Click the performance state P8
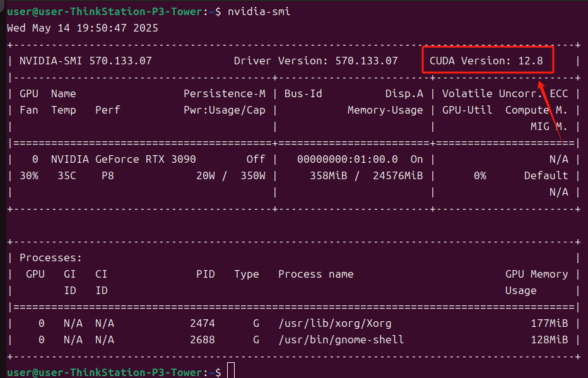 click(108, 176)
